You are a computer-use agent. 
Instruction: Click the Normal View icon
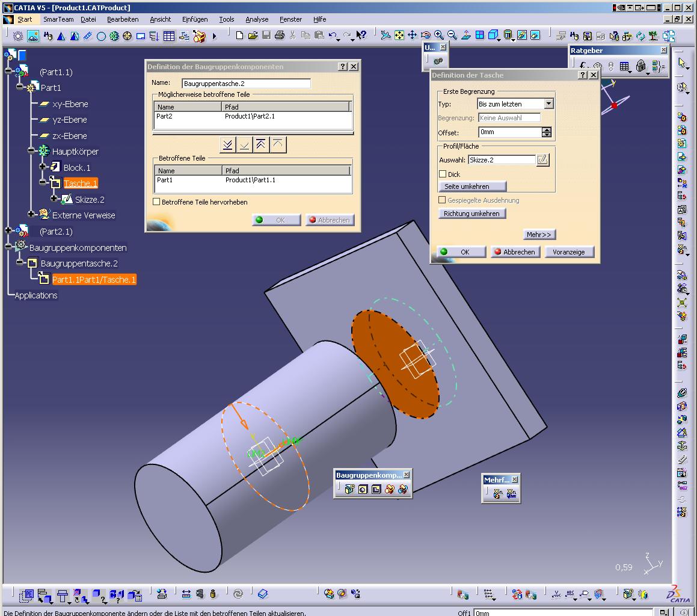coord(466,35)
